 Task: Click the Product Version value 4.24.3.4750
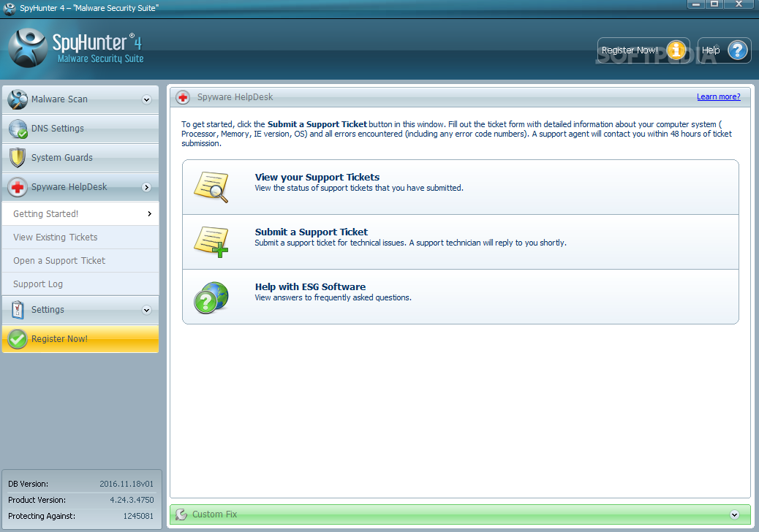[132, 500]
